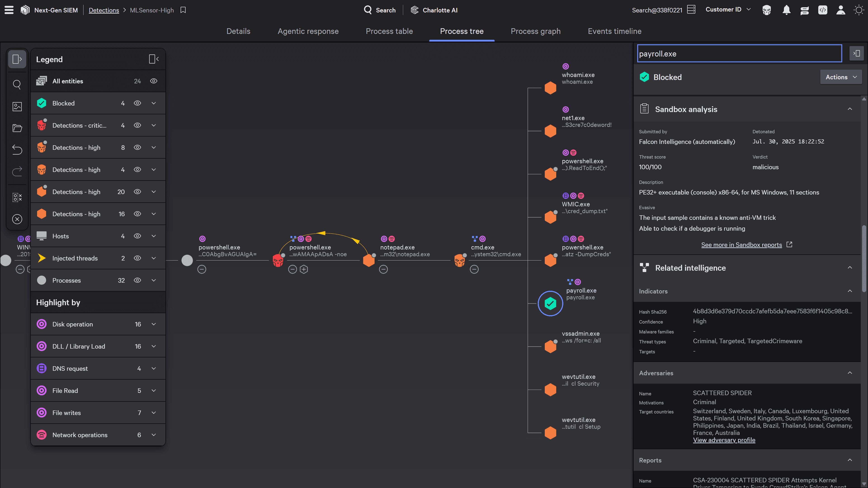Collapse the Reports section
This screenshot has height=488, width=868.
pyautogui.click(x=850, y=460)
